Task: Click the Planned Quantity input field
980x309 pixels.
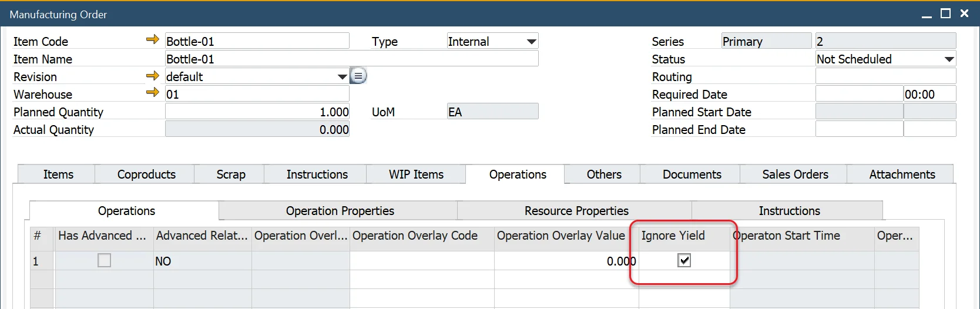Action: (257, 112)
